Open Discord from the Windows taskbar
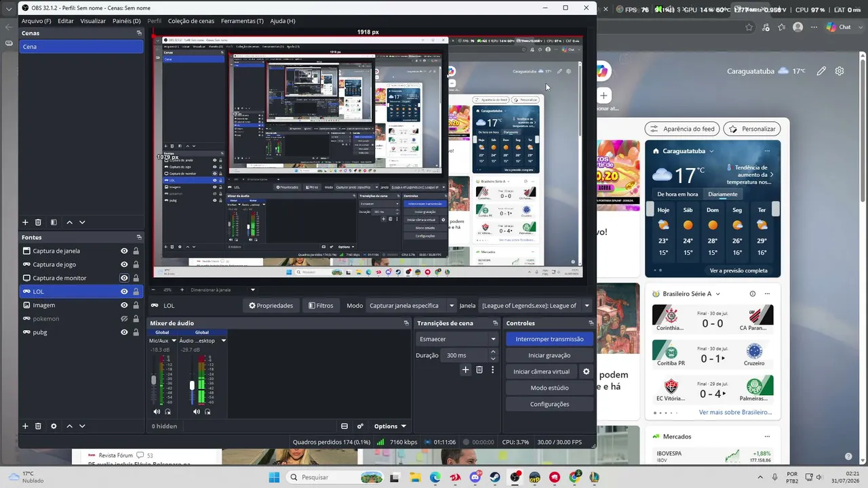The image size is (868, 488). (475, 477)
